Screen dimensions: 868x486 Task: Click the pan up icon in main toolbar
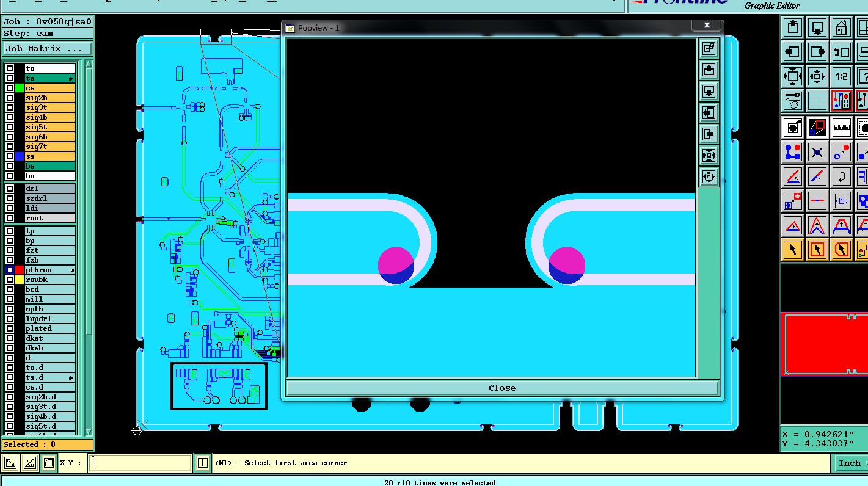(793, 27)
